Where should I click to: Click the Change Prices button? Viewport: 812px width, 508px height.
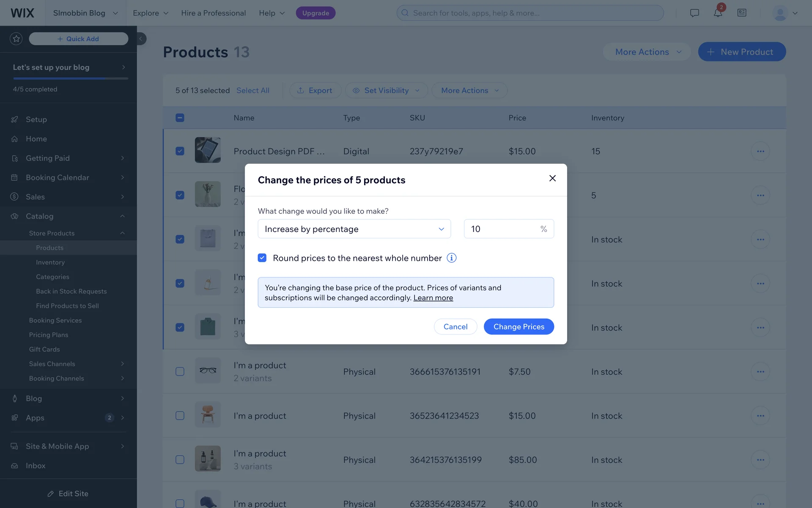518,326
